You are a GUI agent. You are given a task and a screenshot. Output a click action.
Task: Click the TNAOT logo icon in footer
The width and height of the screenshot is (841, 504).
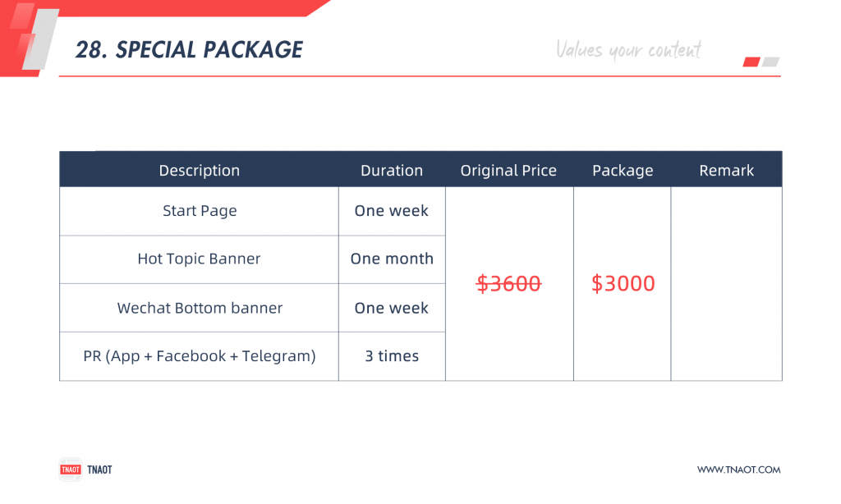(71, 470)
